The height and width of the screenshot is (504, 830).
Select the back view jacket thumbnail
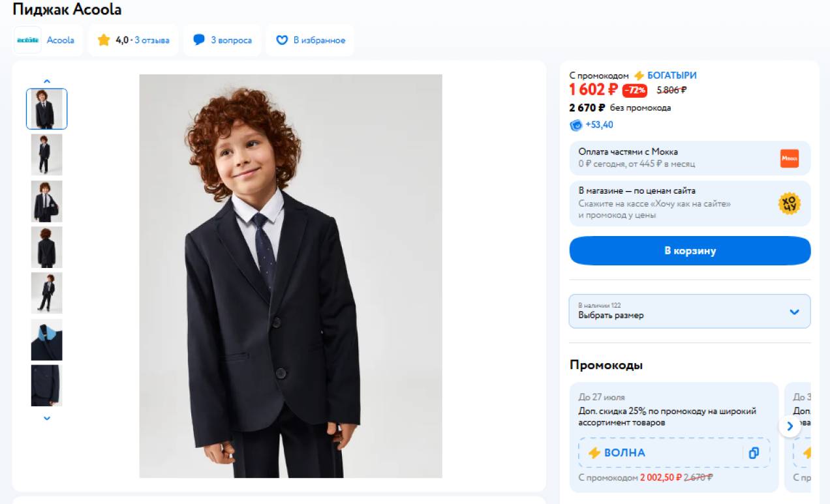[47, 247]
